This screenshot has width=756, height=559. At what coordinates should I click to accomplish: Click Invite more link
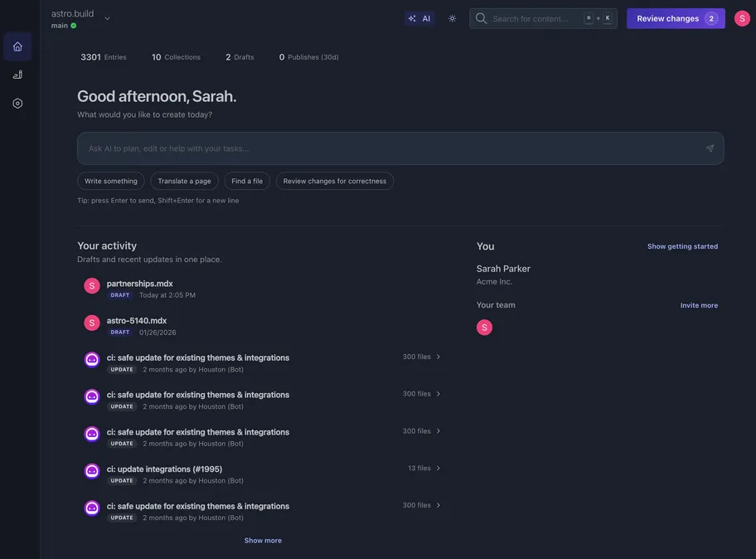point(699,305)
